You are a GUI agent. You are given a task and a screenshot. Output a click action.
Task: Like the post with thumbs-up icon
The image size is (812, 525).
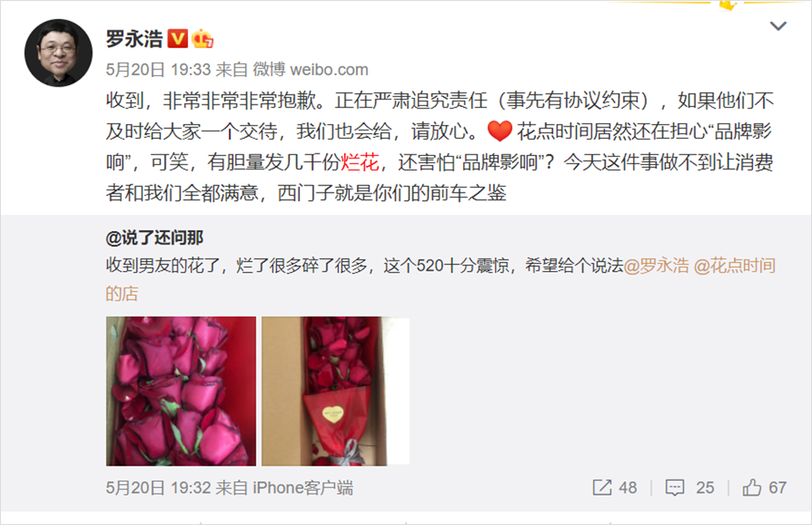click(752, 487)
